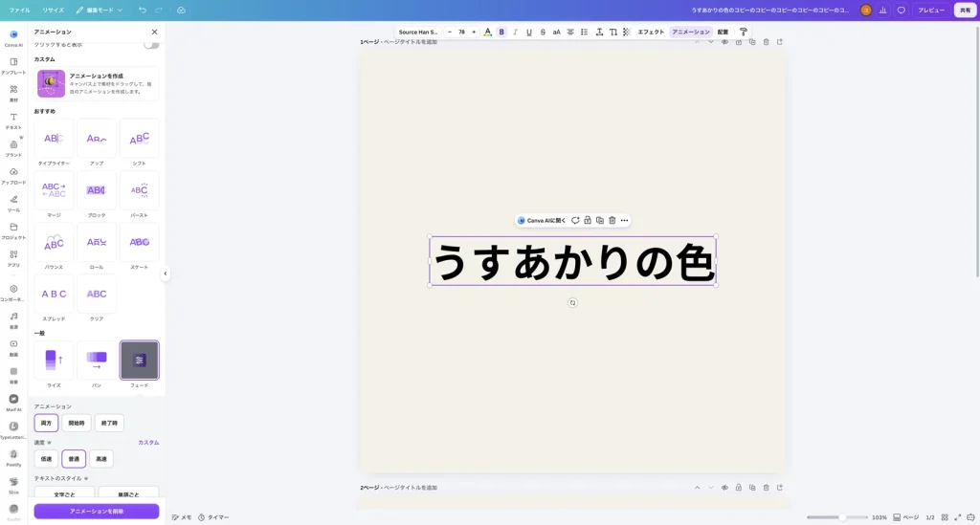The image size is (980, 525).
Task: Click the カスタム speed link
Action: pyautogui.click(x=148, y=443)
